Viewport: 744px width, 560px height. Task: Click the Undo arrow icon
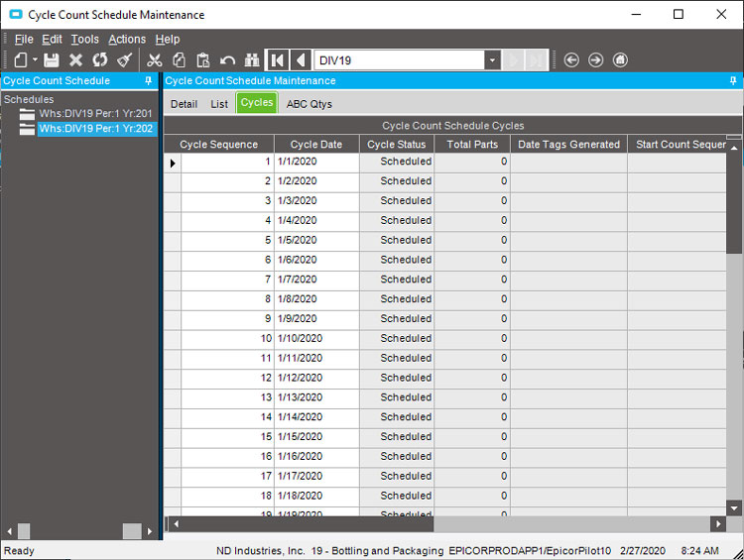pos(227,60)
